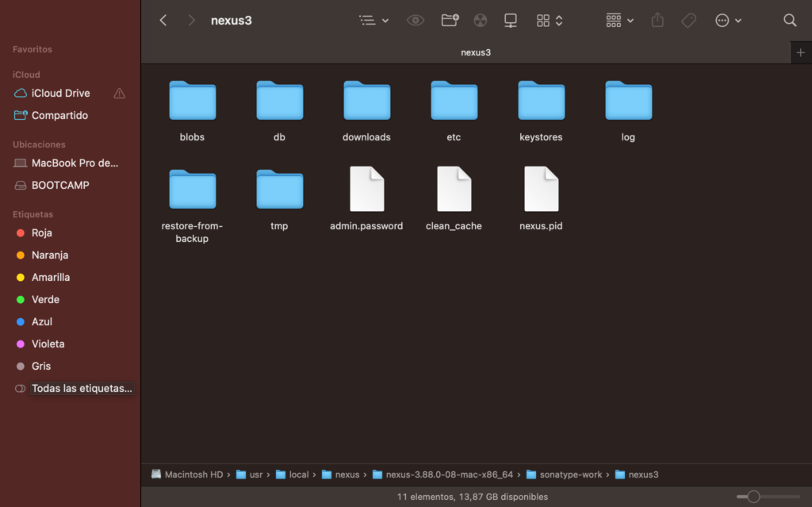
Task: Select the nexus3 tab
Action: [x=476, y=52]
